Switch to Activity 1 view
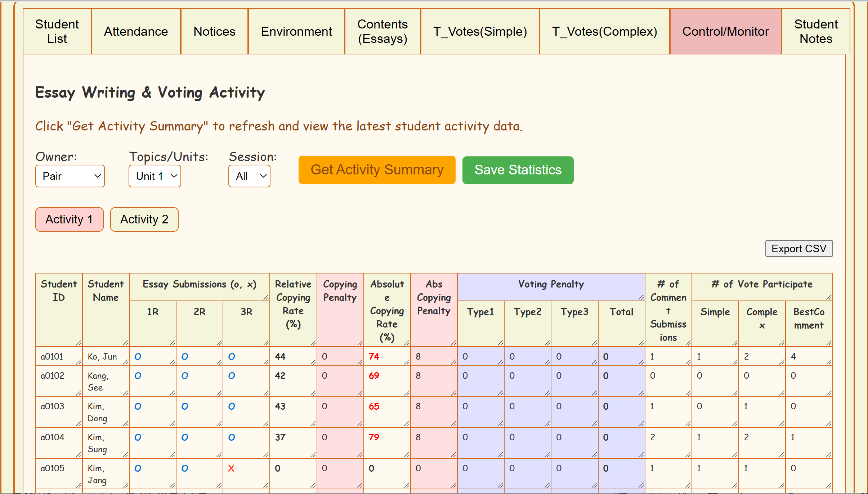The height and width of the screenshot is (494, 868). pos(69,219)
